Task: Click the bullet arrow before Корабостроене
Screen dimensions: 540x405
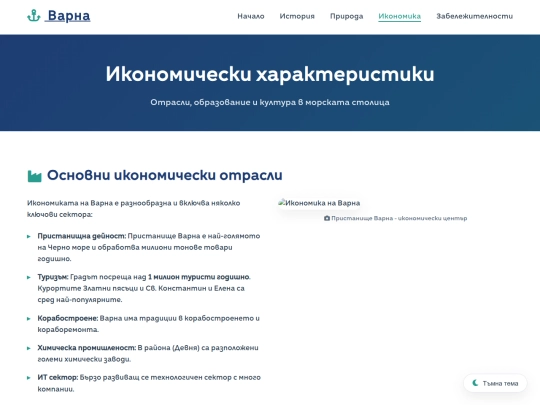Action: 29,319
